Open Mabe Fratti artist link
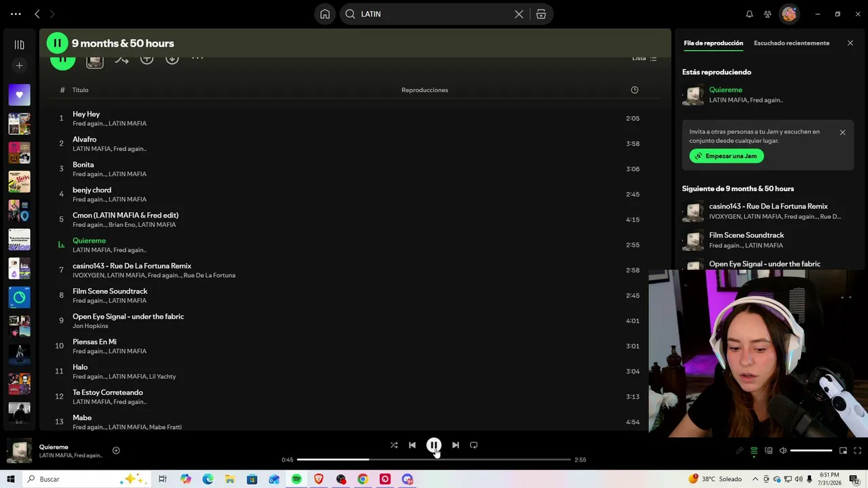Screen dimensions: 868x488 click(165, 427)
